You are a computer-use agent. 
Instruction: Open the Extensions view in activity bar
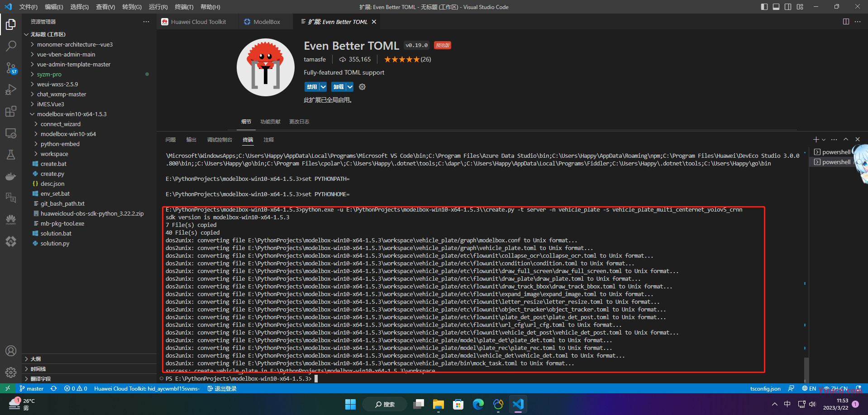tap(11, 111)
